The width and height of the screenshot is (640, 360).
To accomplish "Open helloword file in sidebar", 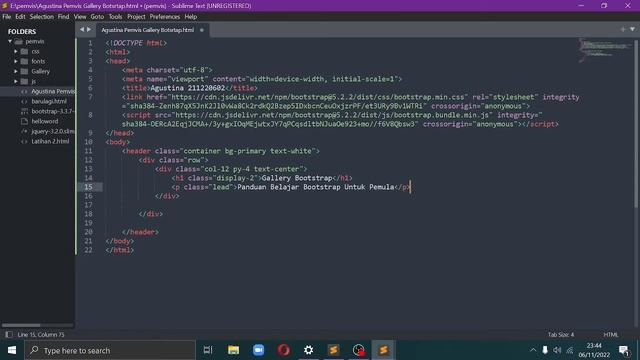I will [x=45, y=121].
